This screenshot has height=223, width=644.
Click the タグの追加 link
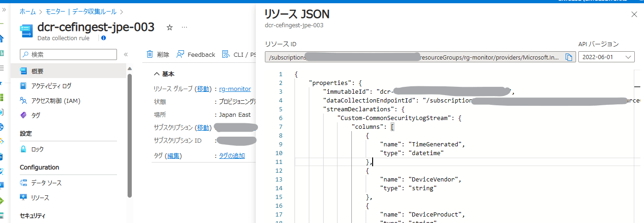[x=232, y=156]
